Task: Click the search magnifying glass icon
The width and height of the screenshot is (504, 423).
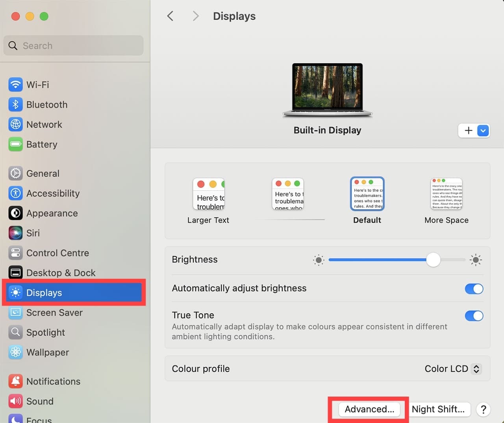Action: [13, 46]
